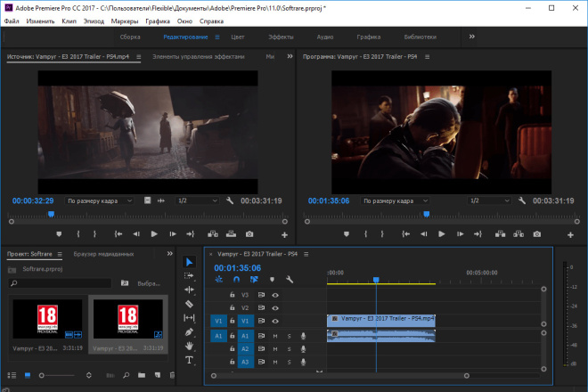Delete selected item with trash icon
Image resolution: width=588 pixels, height=392 pixels.
tap(172, 375)
